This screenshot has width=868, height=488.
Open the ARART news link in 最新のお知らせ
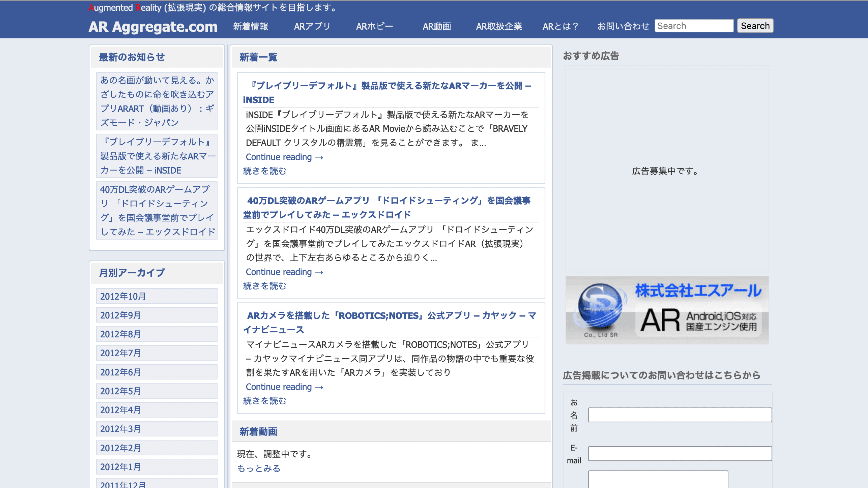pyautogui.click(x=157, y=101)
